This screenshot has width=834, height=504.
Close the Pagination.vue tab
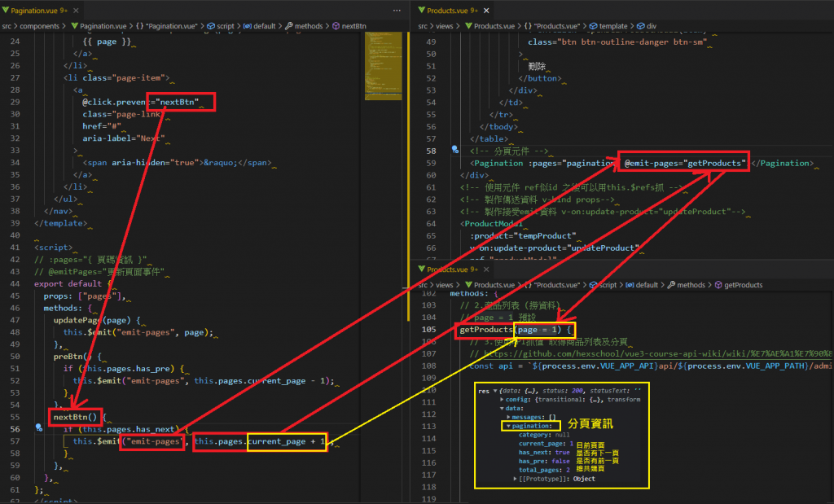point(76,10)
